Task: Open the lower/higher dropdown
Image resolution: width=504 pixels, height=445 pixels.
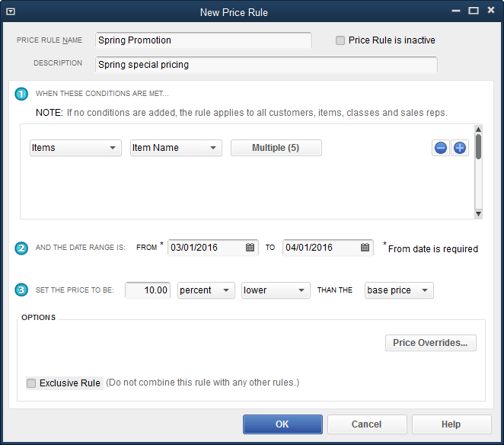Action: pyautogui.click(x=275, y=290)
